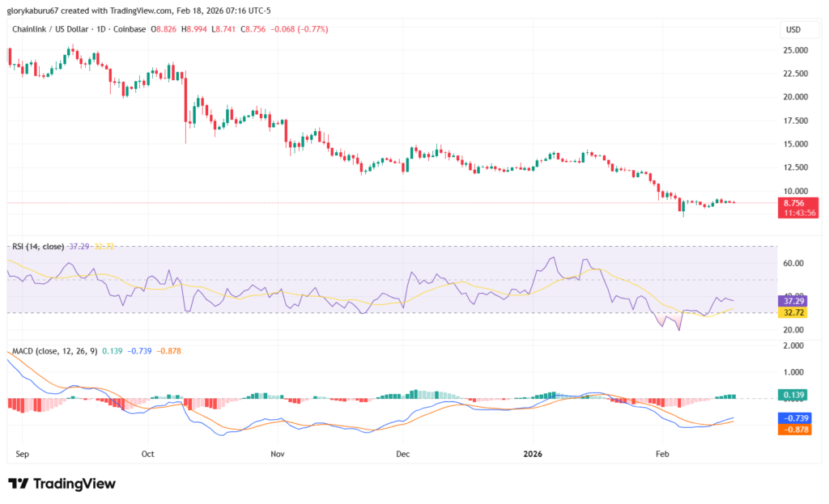The width and height of the screenshot is (829, 504).
Task: Click the Oct label on time axis
Action: tap(147, 455)
